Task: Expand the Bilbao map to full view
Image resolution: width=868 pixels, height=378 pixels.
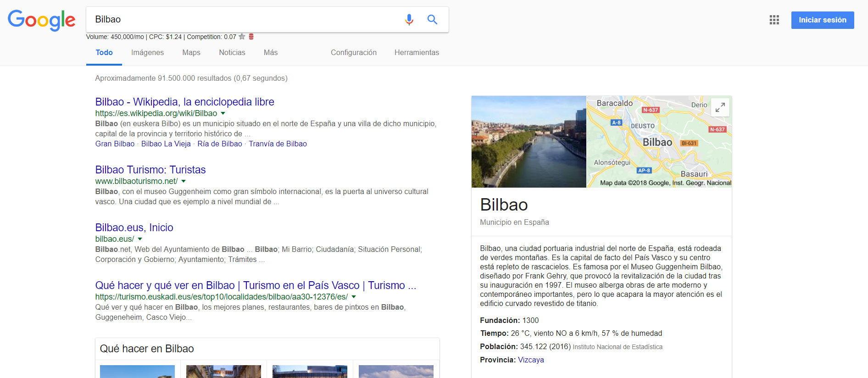Action: [720, 107]
